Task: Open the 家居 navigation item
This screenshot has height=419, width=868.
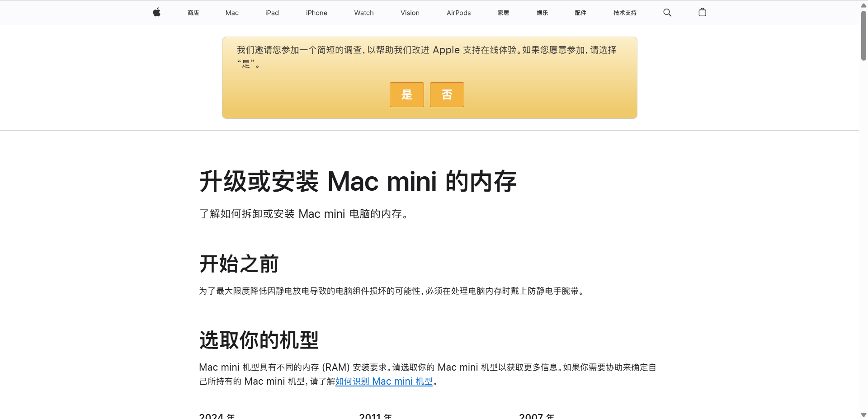Action: pyautogui.click(x=503, y=13)
